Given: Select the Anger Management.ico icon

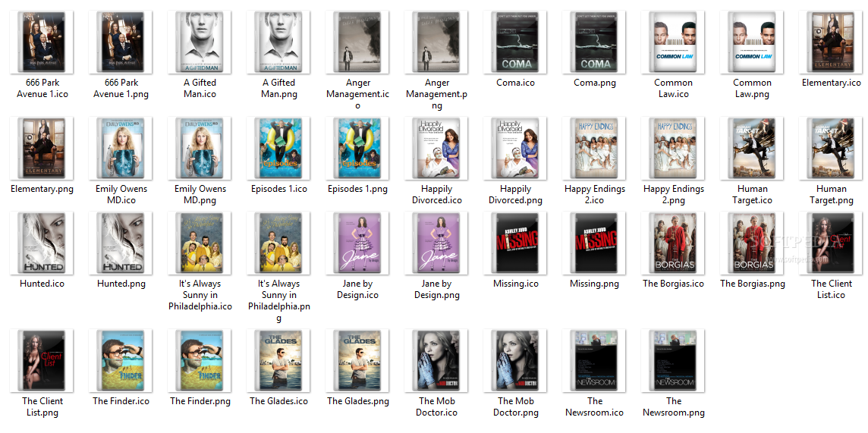Looking at the screenshot, I should pos(357,42).
